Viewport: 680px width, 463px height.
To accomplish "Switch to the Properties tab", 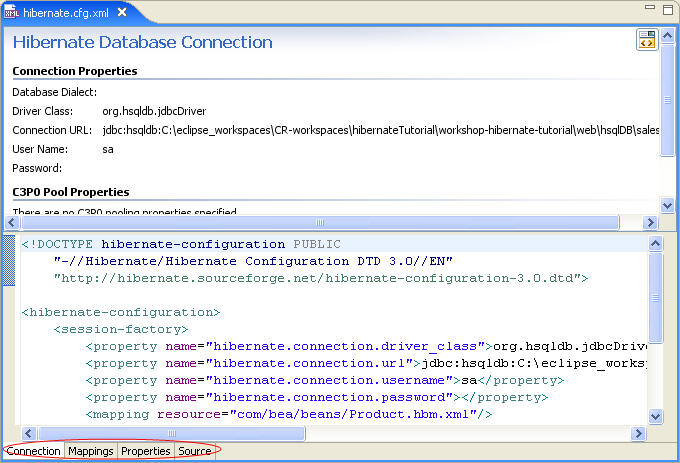I will (x=146, y=451).
